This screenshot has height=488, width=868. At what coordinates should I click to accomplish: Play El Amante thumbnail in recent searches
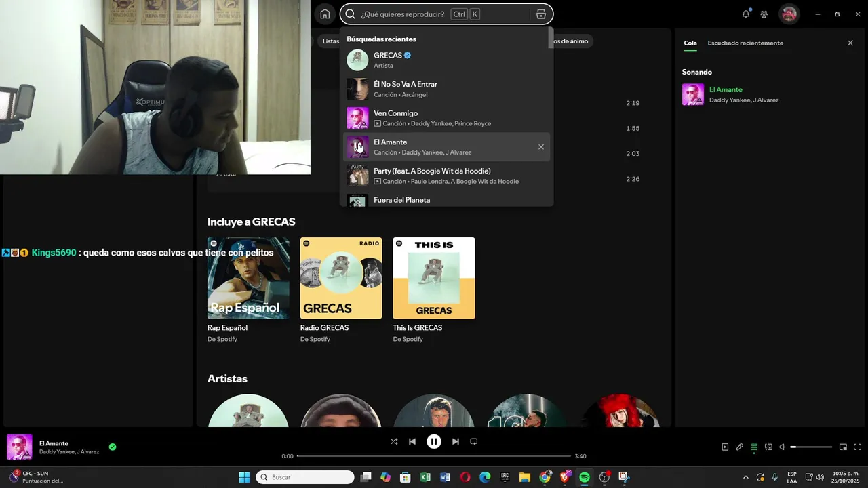tap(357, 147)
